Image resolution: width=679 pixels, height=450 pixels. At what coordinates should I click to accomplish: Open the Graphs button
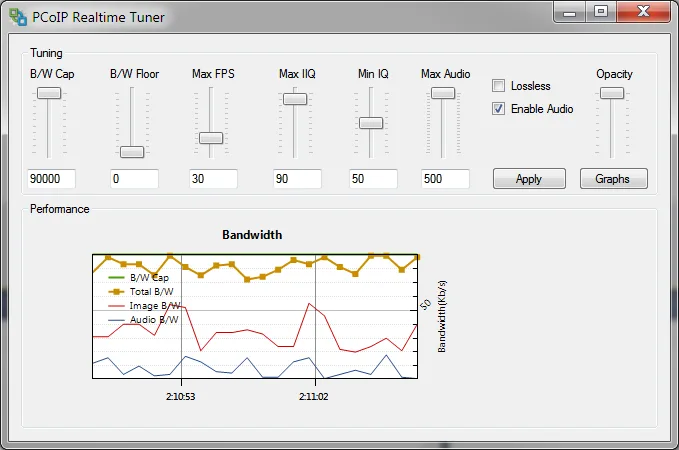point(614,179)
